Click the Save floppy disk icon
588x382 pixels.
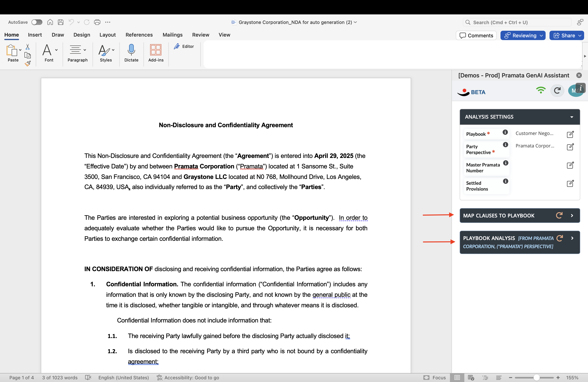pyautogui.click(x=61, y=22)
